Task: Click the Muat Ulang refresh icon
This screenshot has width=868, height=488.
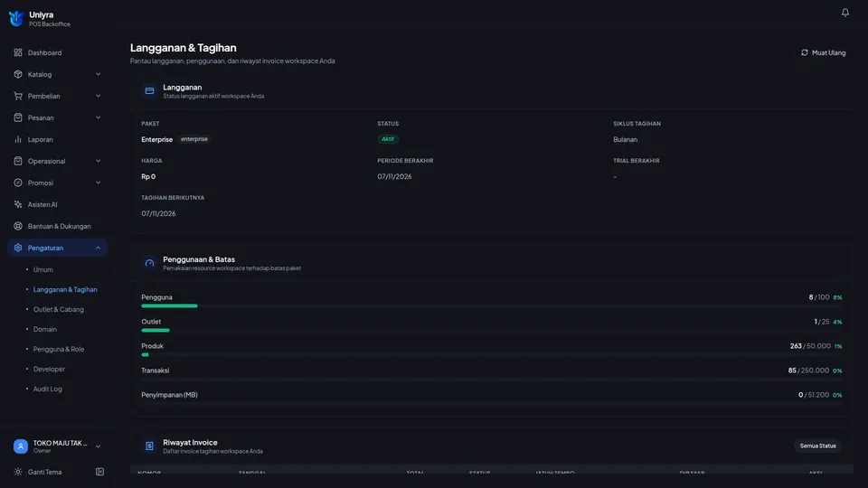Action: (x=805, y=52)
